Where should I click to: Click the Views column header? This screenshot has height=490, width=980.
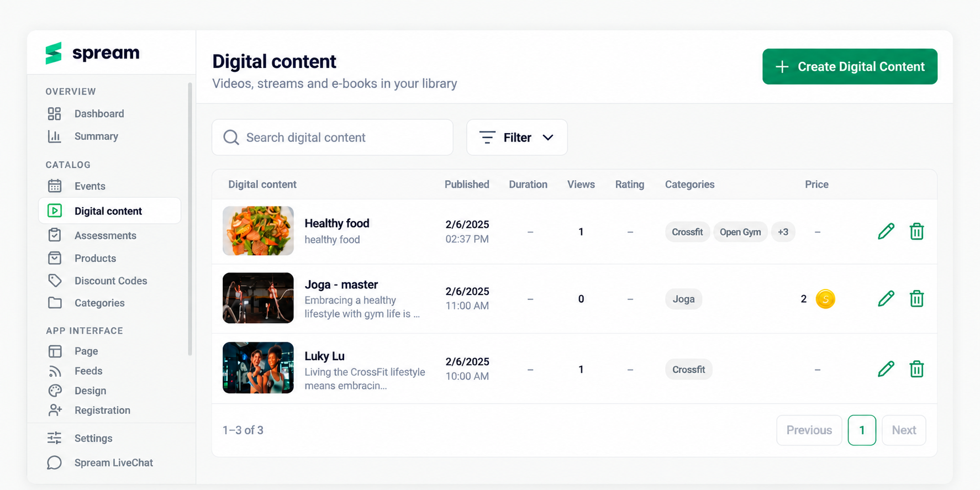click(x=581, y=185)
